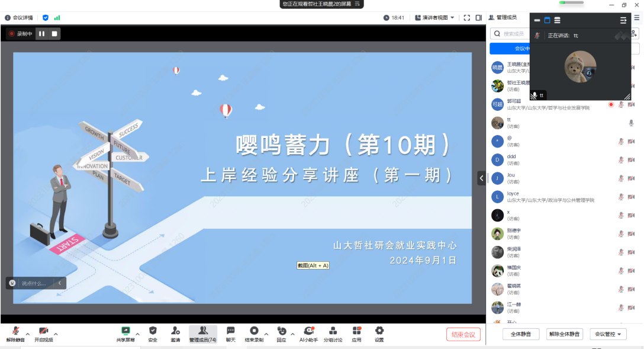Enter full screen mode via top bar icon
This screenshot has height=349, width=644.
click(466, 18)
